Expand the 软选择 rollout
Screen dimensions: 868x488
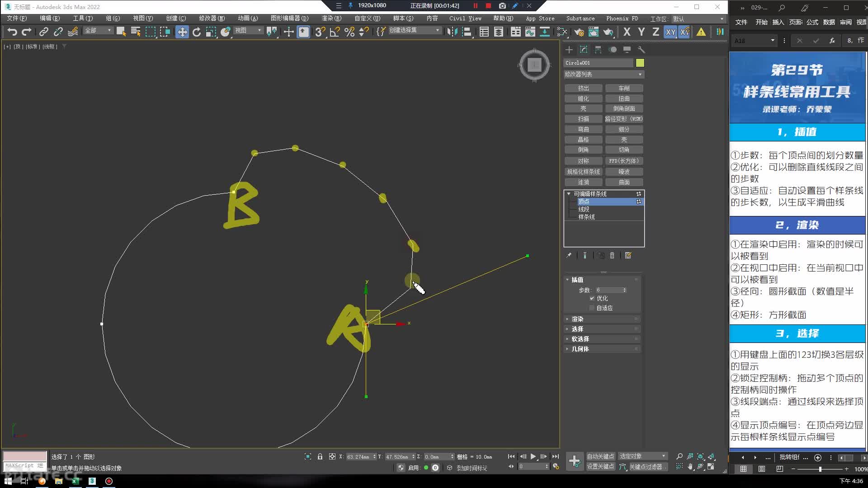coord(602,339)
